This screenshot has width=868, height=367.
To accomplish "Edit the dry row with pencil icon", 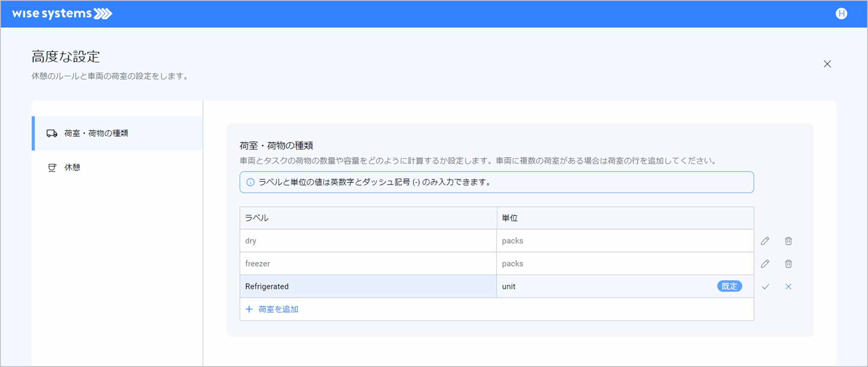I will (765, 241).
